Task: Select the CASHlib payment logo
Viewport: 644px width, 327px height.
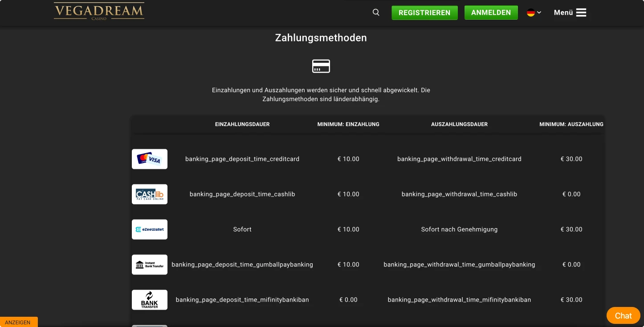Action: click(x=150, y=194)
